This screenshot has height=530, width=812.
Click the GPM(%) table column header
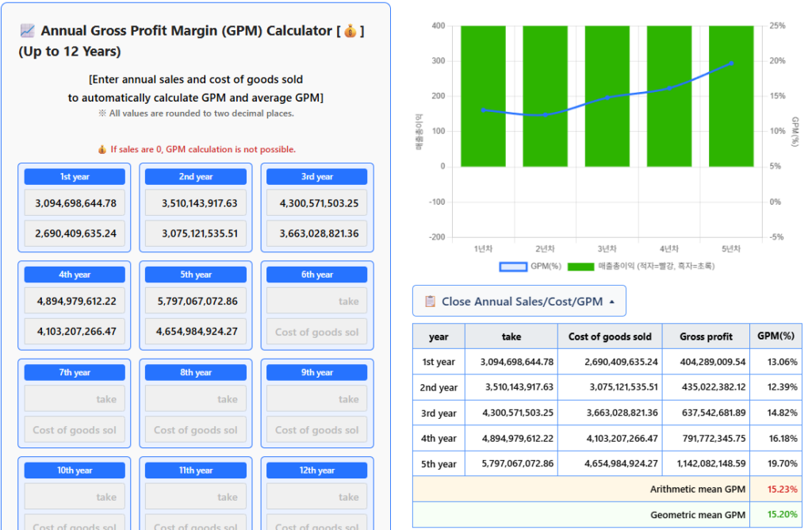click(776, 336)
